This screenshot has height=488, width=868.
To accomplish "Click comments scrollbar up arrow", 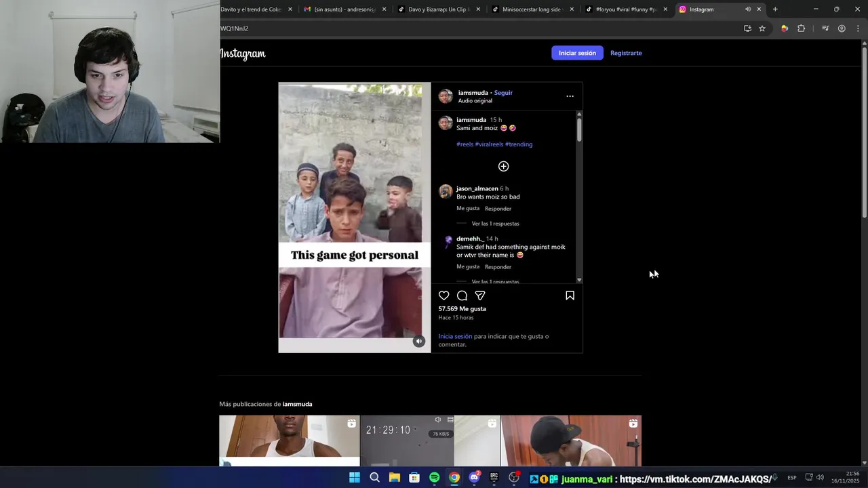I will click(579, 114).
